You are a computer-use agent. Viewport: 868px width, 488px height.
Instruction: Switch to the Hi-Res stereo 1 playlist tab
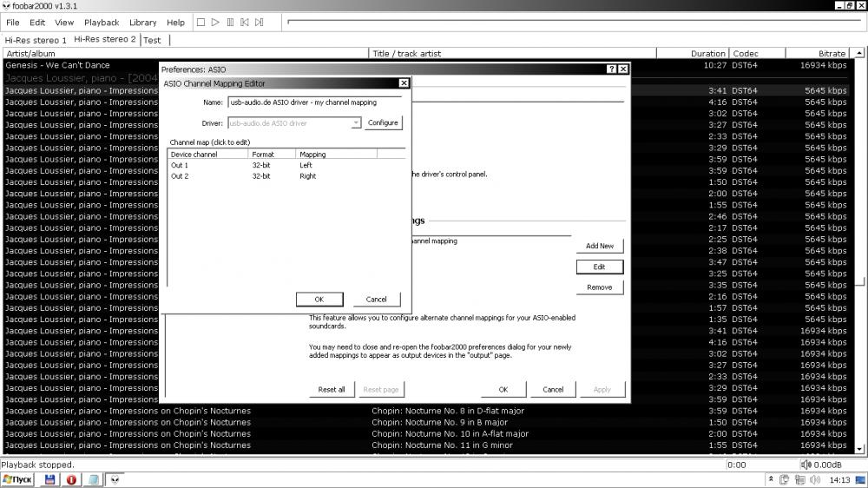point(36,40)
